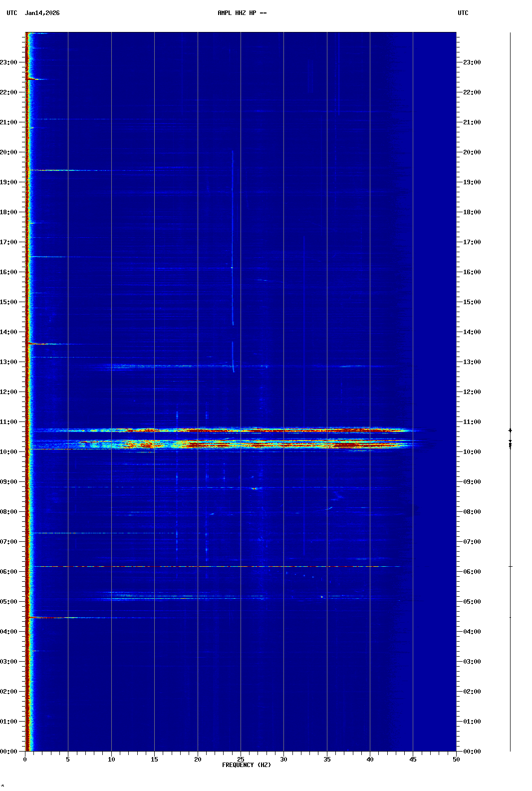Click the FREQUENCY (HZ) axis label
532x791 pixels.
[246, 765]
